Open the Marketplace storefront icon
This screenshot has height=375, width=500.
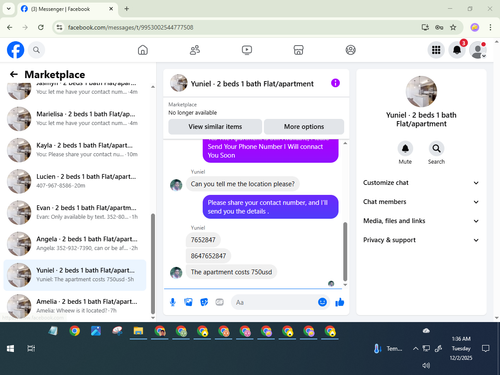pos(298,50)
